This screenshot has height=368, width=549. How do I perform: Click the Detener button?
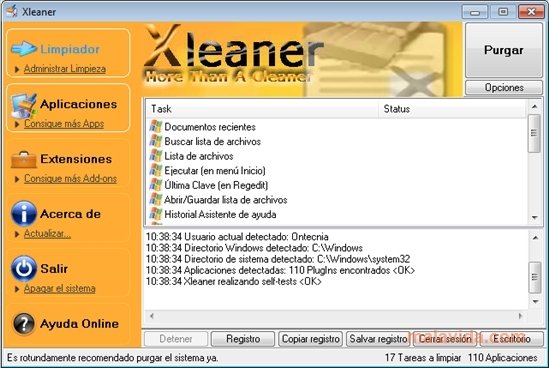coord(176,339)
